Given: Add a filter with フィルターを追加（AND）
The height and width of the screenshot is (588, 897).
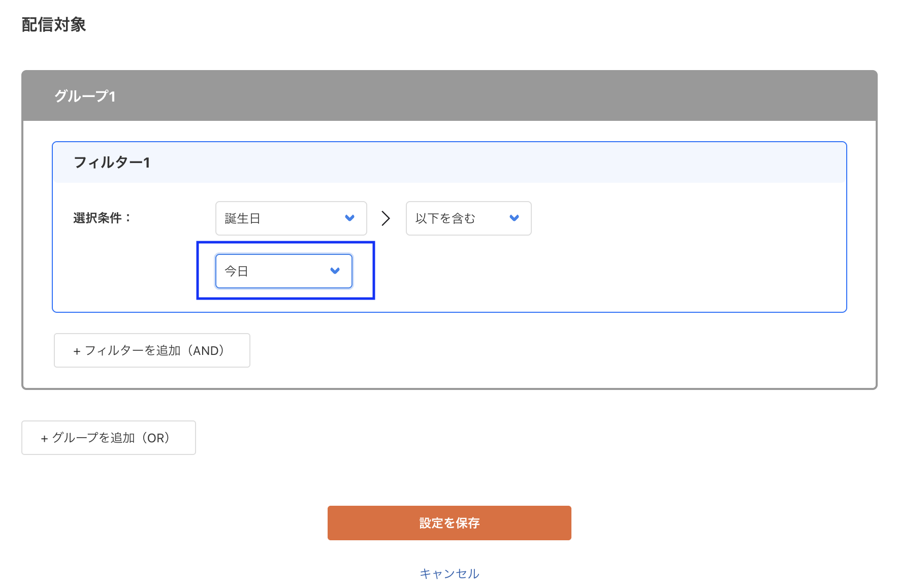Looking at the screenshot, I should 152,350.
